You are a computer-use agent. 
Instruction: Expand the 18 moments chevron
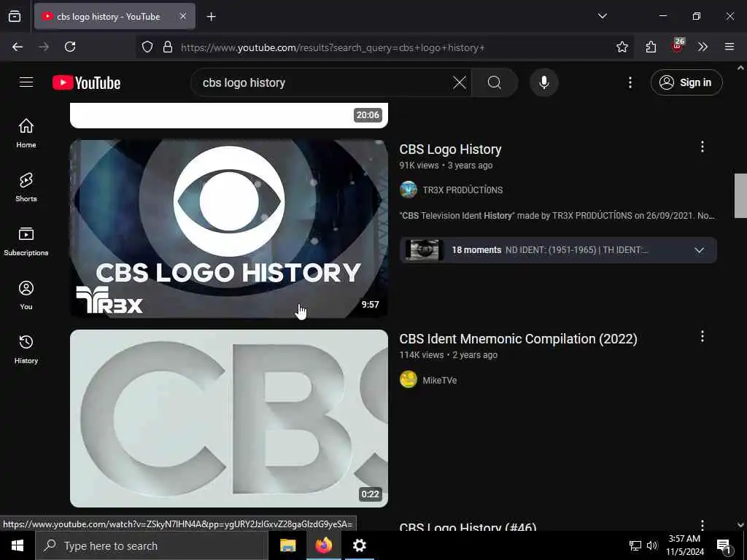699,251
